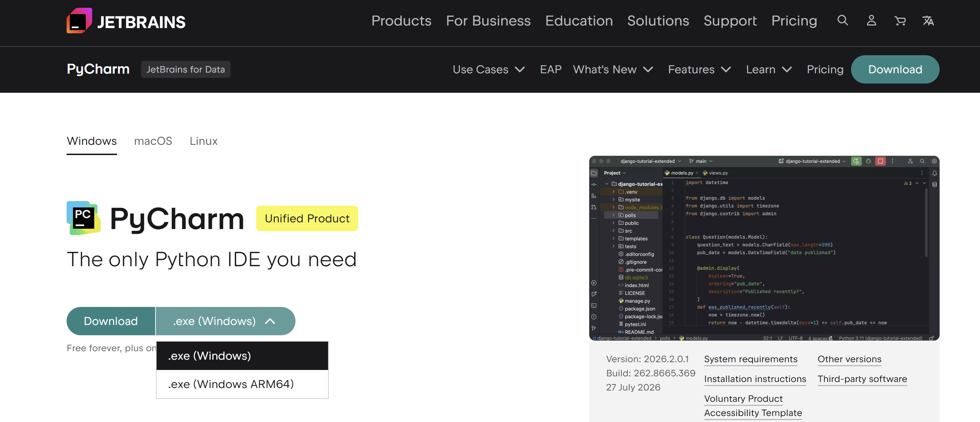Open the language selector icon
The width and height of the screenshot is (980, 422).
tap(928, 21)
